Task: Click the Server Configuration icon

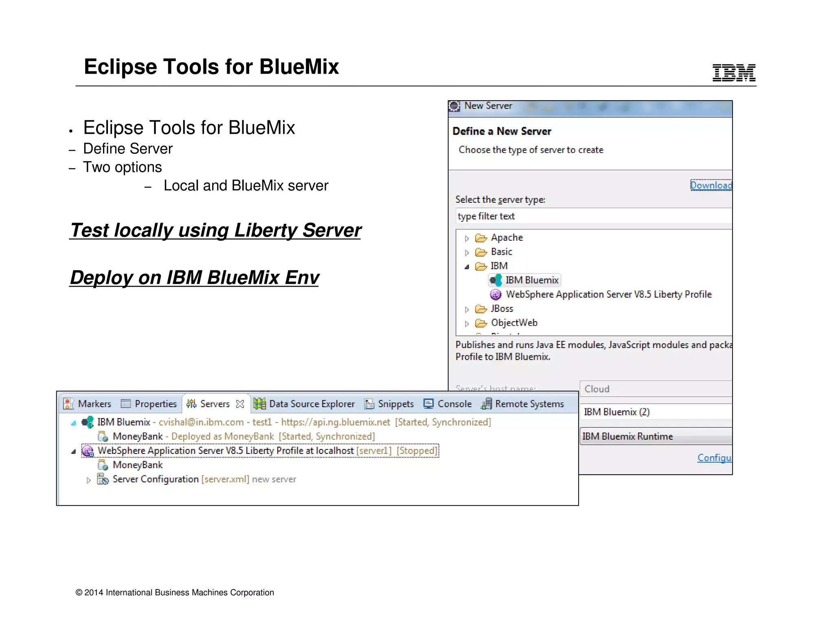Action: [x=103, y=480]
